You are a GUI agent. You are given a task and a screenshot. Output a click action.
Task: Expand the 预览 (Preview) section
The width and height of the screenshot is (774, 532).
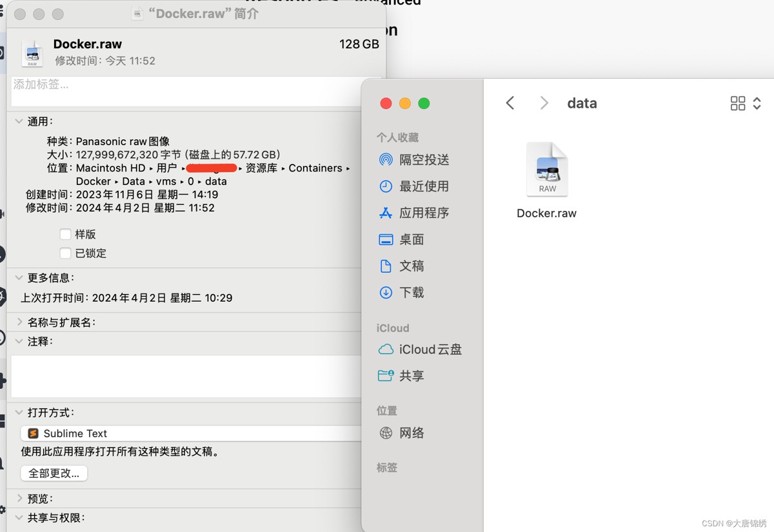[19, 498]
